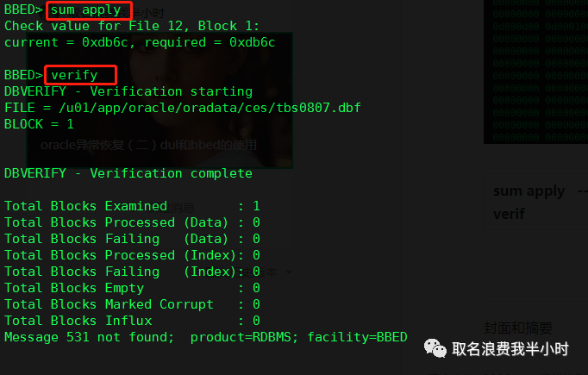Click 'Message 531 not found' line

coord(205,337)
